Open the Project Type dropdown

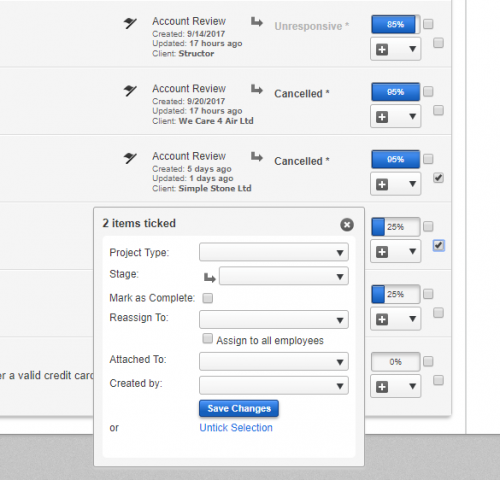point(274,252)
